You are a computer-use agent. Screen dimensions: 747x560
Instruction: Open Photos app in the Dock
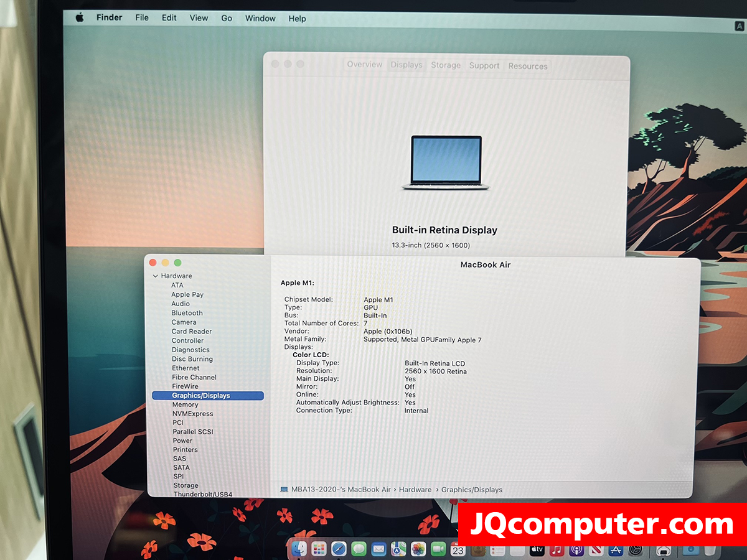[418, 549]
